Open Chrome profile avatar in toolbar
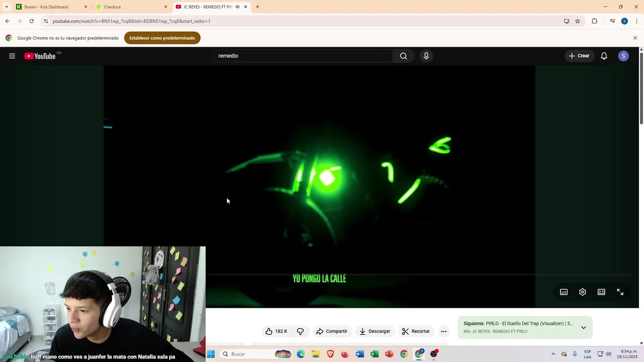 pyautogui.click(x=624, y=21)
